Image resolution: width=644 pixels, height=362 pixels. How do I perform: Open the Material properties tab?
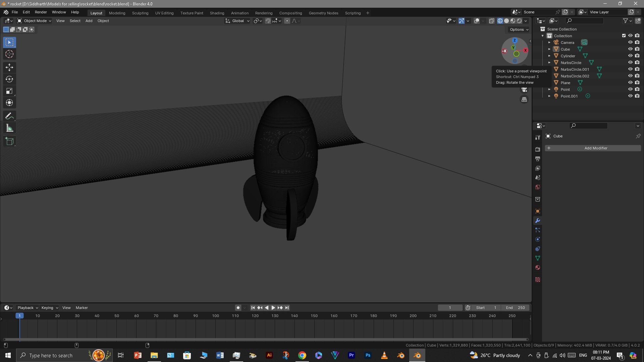coord(538,267)
